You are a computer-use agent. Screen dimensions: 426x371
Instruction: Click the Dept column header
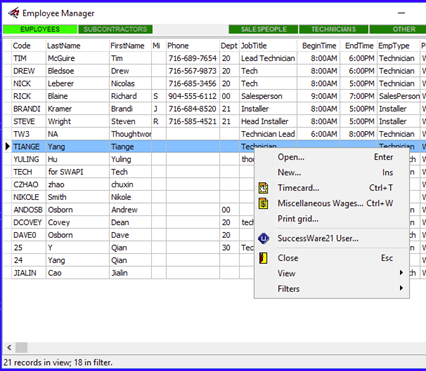[x=229, y=46]
